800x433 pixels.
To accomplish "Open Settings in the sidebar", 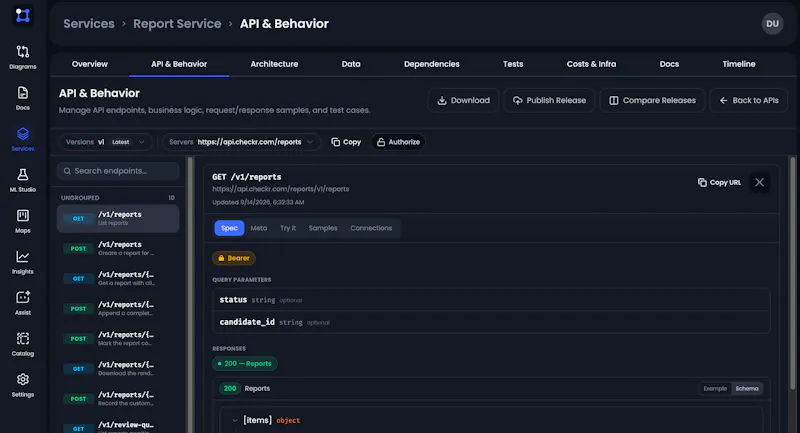I will [22, 385].
